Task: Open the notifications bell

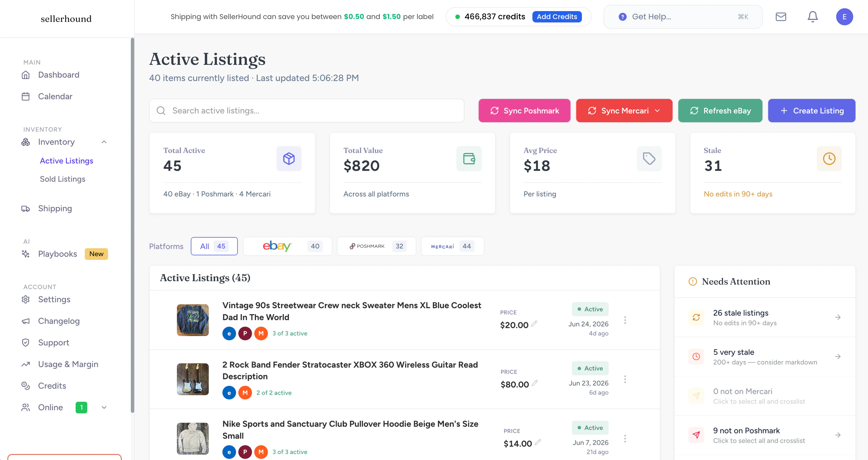Action: (813, 16)
